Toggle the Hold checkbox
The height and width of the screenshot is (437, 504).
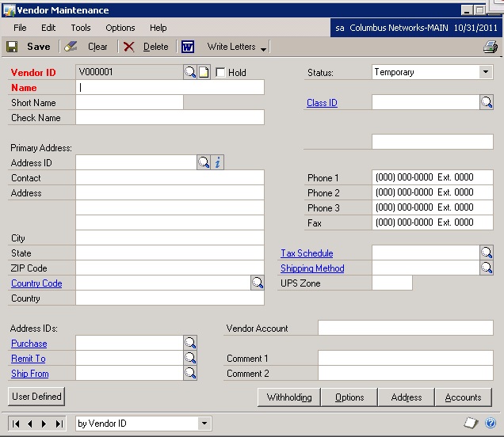(x=220, y=72)
